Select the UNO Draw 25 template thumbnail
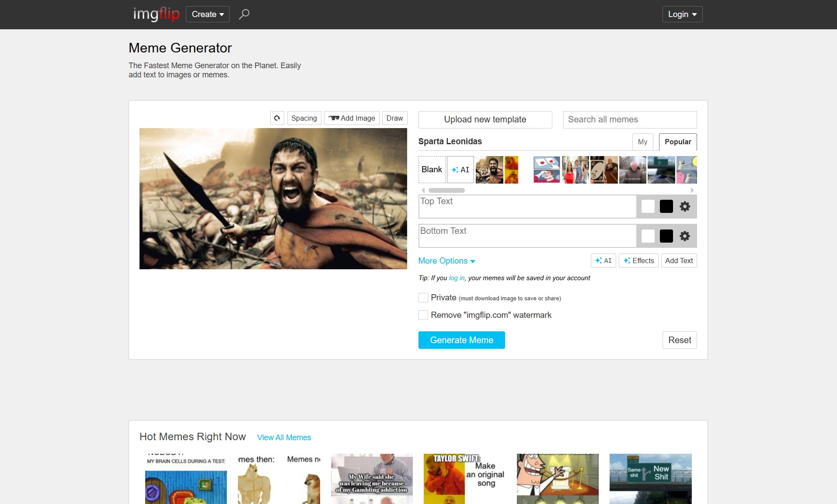Viewport: 837px width, 504px height. click(604, 170)
